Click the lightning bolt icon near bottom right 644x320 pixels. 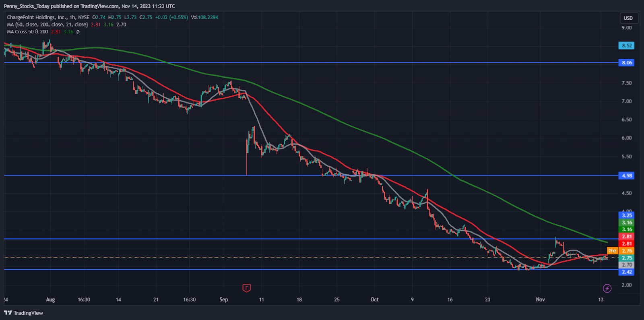point(607,288)
